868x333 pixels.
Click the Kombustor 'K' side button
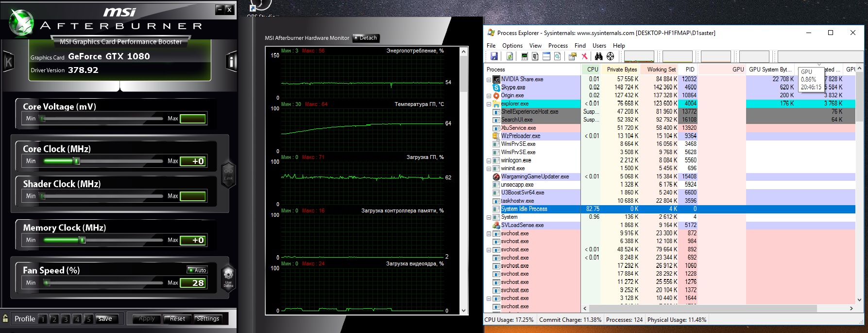pyautogui.click(x=8, y=62)
